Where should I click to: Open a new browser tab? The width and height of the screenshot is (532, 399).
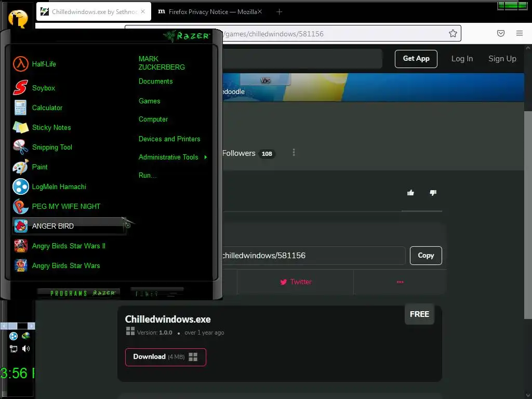click(279, 12)
